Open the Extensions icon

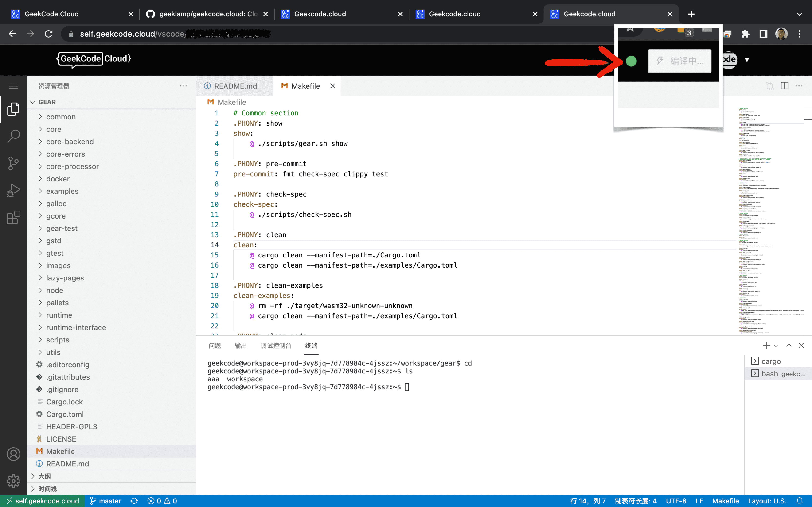tap(13, 217)
